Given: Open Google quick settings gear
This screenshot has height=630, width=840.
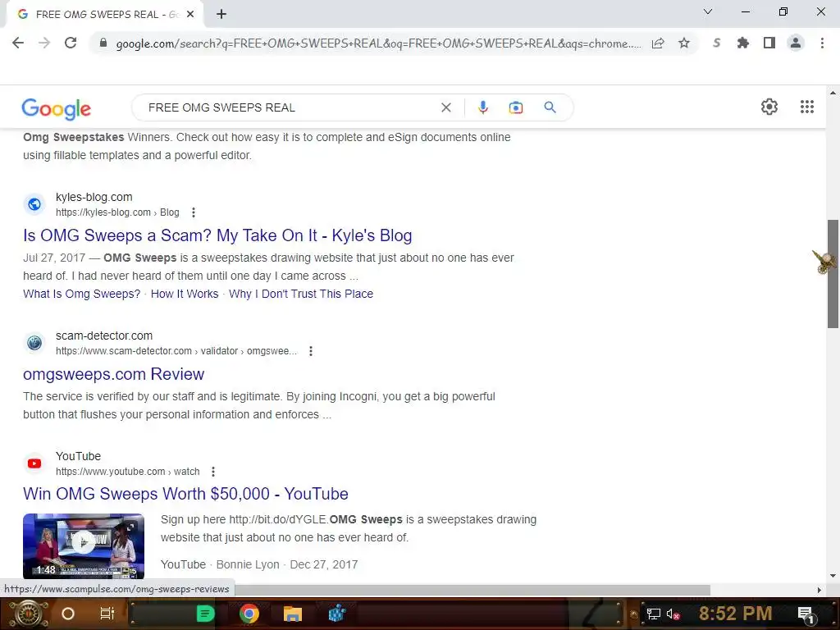Looking at the screenshot, I should (x=769, y=107).
